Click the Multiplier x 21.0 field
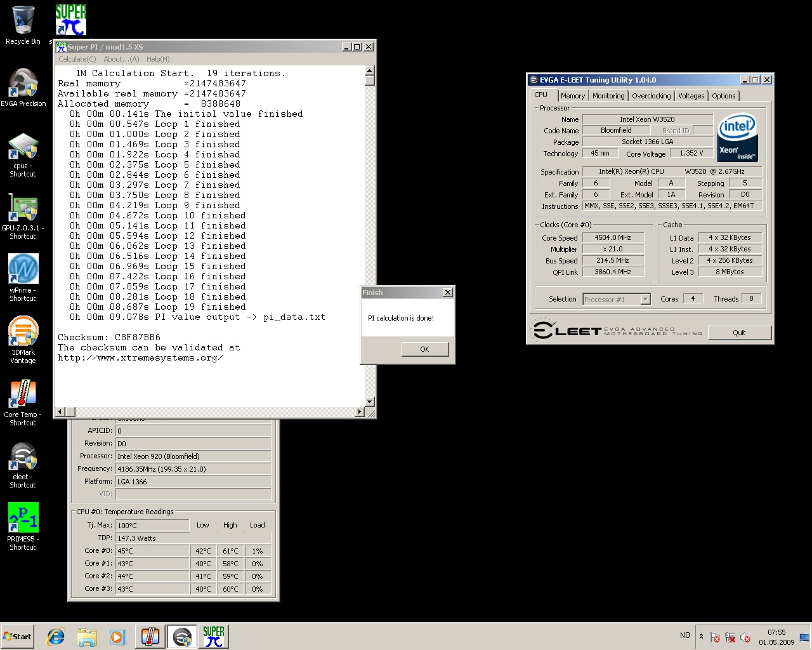This screenshot has width=812, height=650. click(x=613, y=249)
